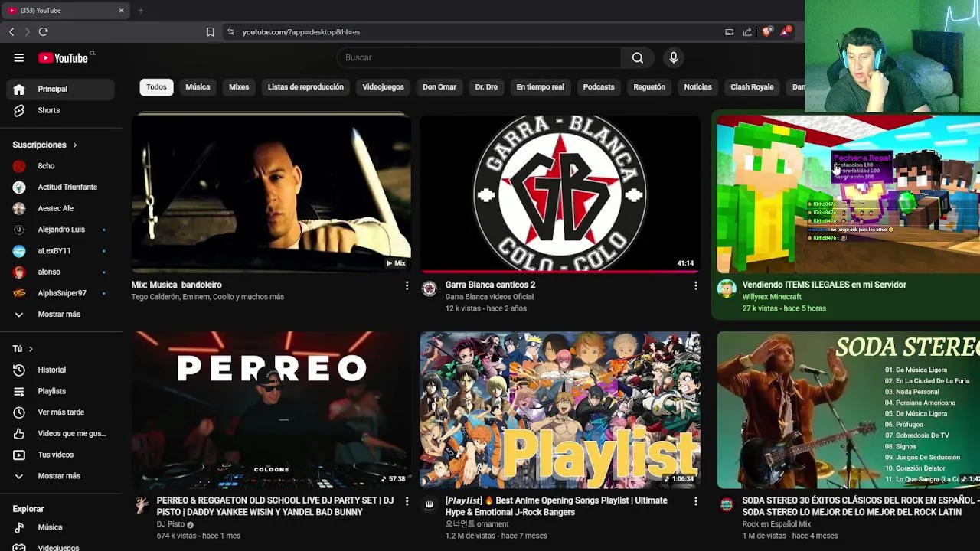Viewport: 980px width, 551px height.
Task: Open Vendiendo ITEMS ILEGALES video title
Action: pyautogui.click(x=824, y=285)
